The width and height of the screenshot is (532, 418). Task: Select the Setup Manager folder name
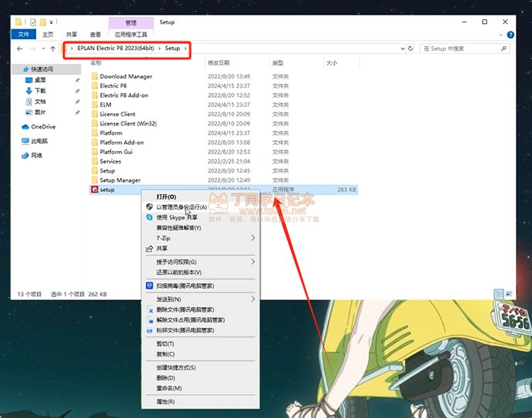pyautogui.click(x=120, y=180)
